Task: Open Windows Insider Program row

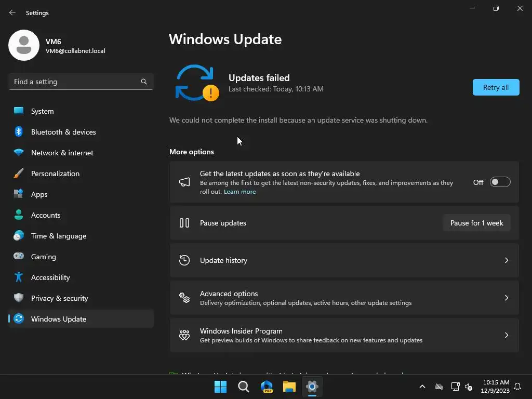Action: tap(344, 335)
